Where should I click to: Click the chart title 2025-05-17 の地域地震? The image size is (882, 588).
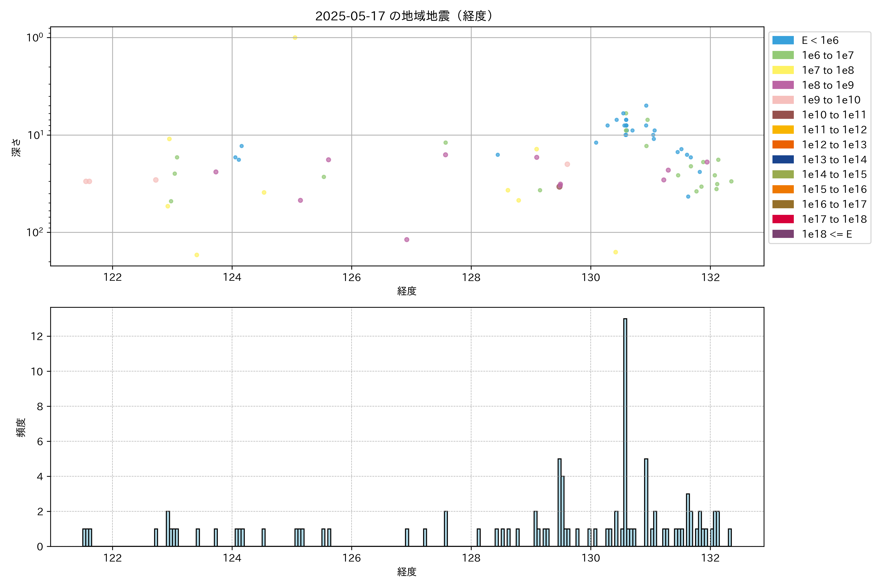[404, 16]
